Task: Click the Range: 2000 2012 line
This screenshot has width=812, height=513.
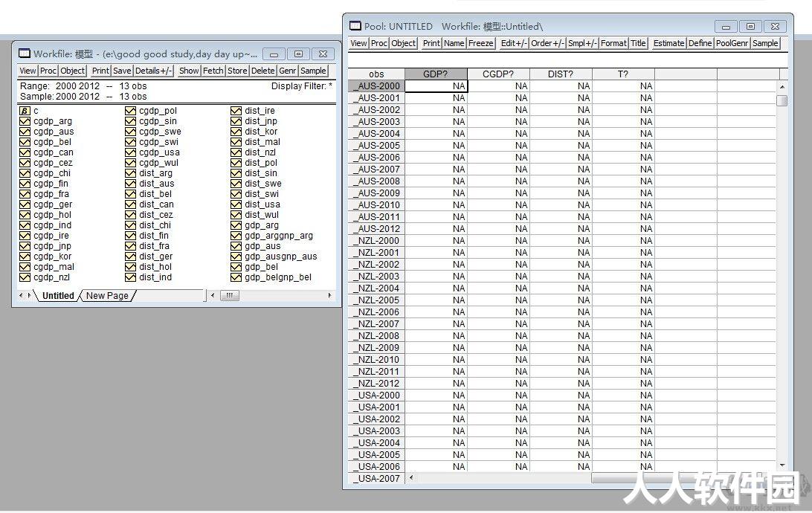Action: pyautogui.click(x=83, y=86)
